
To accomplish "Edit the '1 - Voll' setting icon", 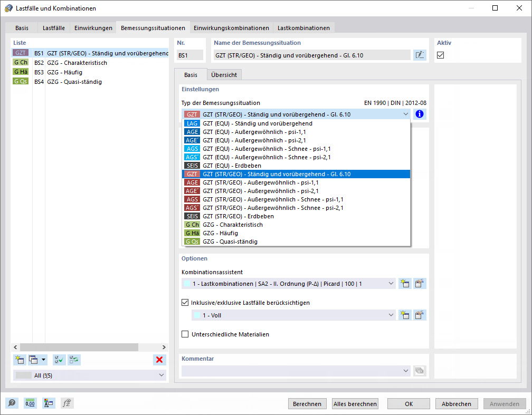I will (x=420, y=315).
